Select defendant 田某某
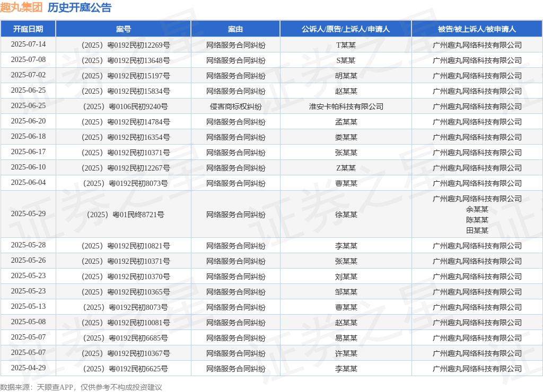 click(477, 230)
